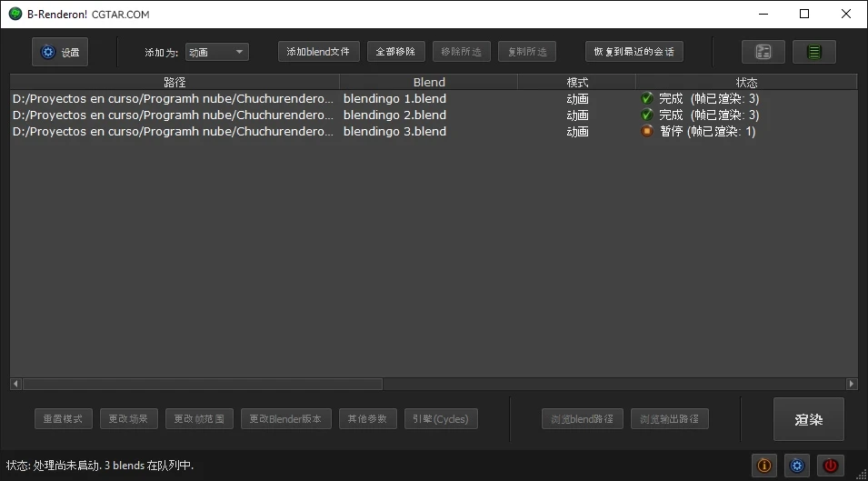This screenshot has height=481, width=868.
Task: Click orange paused status icon of blendingo 3.blend
Action: [647, 131]
